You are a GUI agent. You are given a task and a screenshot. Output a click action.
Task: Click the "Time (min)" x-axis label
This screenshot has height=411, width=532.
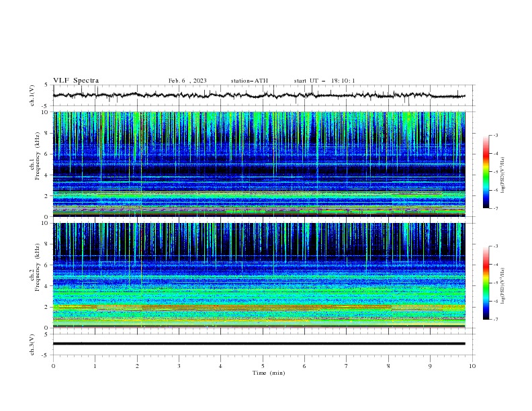click(269, 373)
